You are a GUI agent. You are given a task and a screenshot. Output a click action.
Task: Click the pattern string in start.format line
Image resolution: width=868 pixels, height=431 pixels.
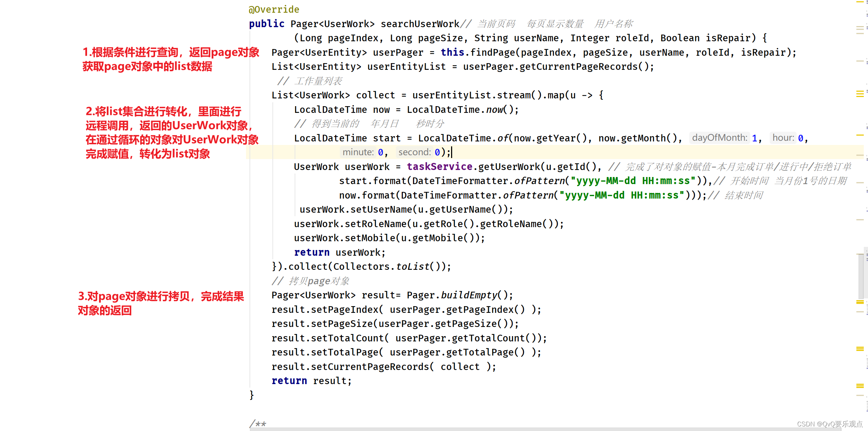pos(633,181)
